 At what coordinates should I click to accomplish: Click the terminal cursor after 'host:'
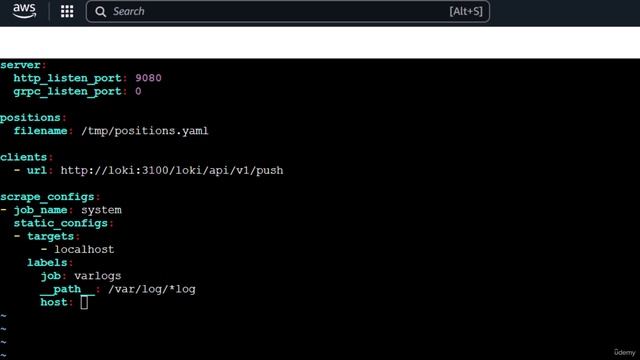tap(84, 302)
